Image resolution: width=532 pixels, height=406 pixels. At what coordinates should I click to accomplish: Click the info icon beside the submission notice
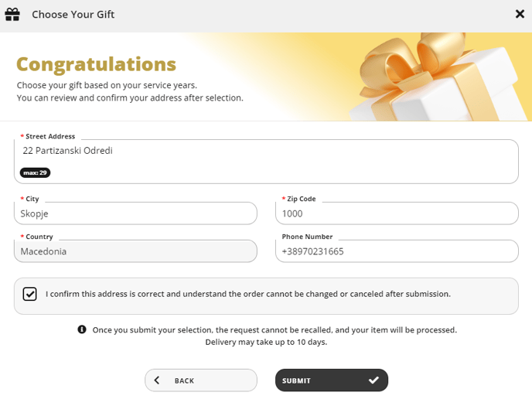(x=82, y=329)
